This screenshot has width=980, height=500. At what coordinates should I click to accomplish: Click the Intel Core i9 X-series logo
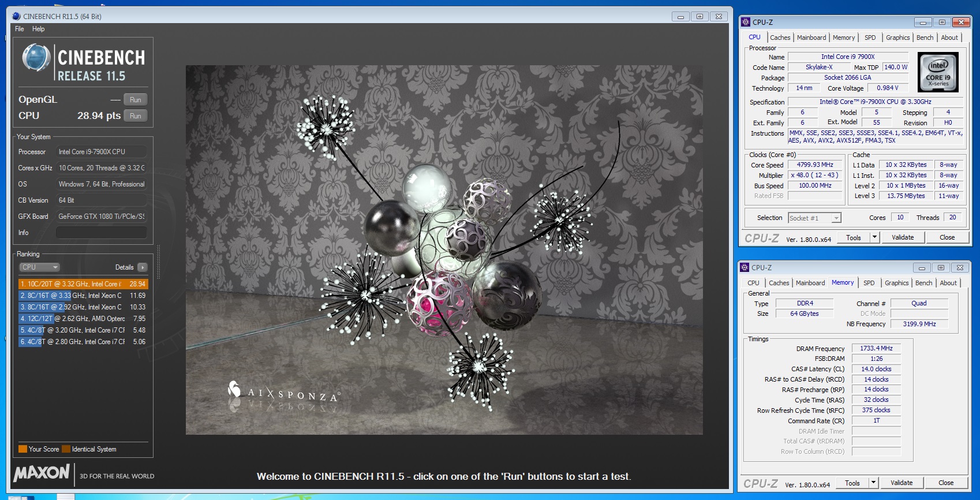[x=938, y=72]
